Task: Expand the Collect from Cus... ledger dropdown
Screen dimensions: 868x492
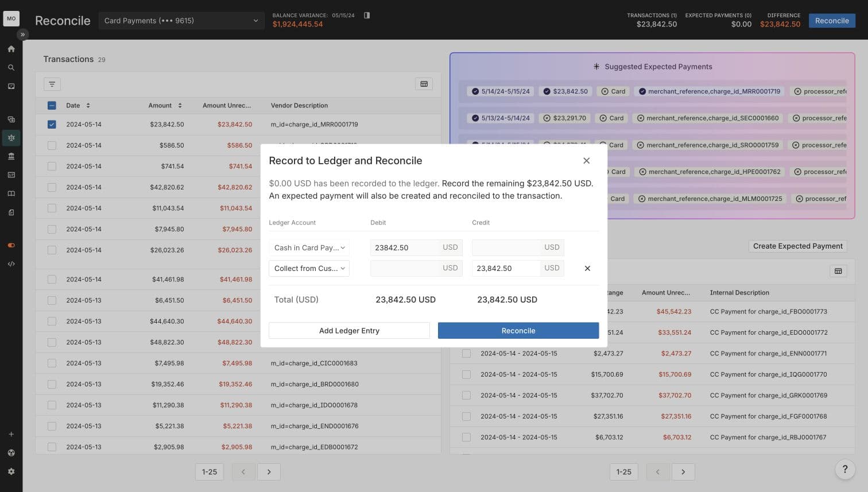Action: point(309,268)
